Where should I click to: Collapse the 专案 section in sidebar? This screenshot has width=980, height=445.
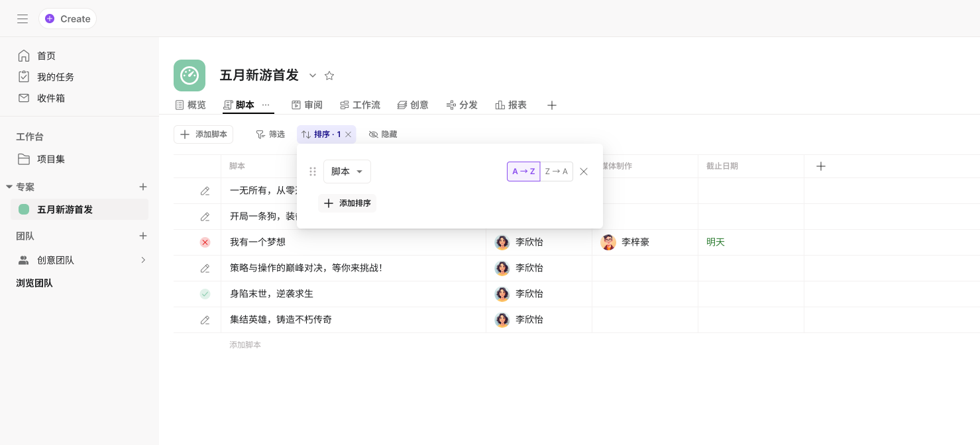[x=9, y=187]
